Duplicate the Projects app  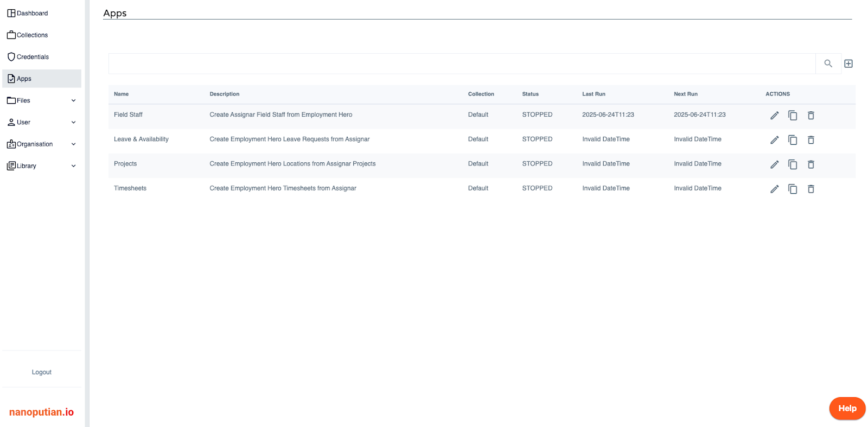[x=793, y=164]
